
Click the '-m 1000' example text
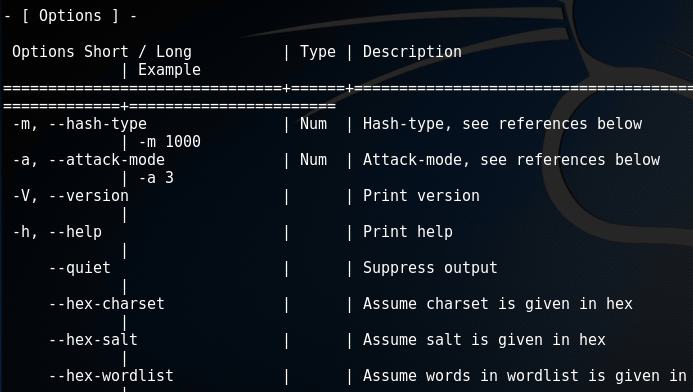click(170, 142)
